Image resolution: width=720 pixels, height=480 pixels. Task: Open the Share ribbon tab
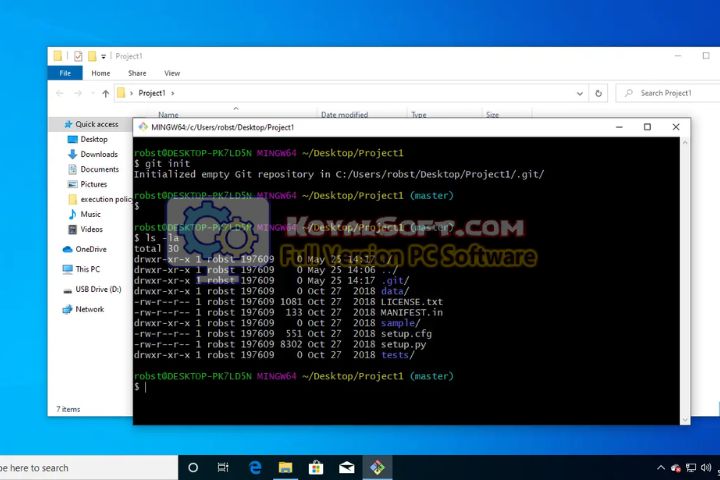[x=137, y=73]
